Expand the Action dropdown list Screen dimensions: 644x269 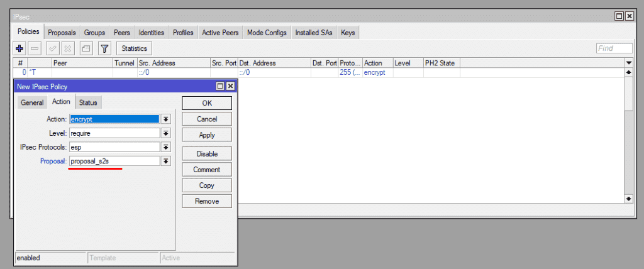click(x=166, y=119)
